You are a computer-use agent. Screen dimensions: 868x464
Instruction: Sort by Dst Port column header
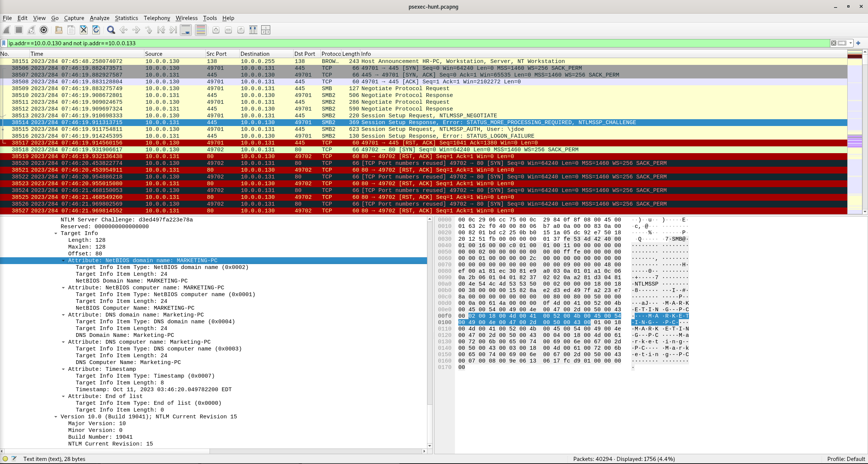click(x=307, y=54)
